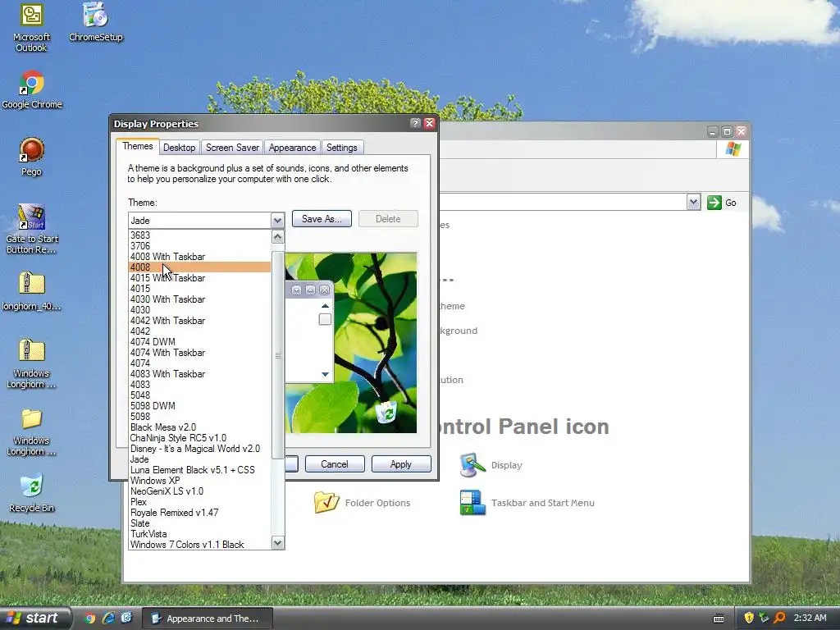Open ChromeSetup desktop icon
Screen dimensions: 840x630
95,22
